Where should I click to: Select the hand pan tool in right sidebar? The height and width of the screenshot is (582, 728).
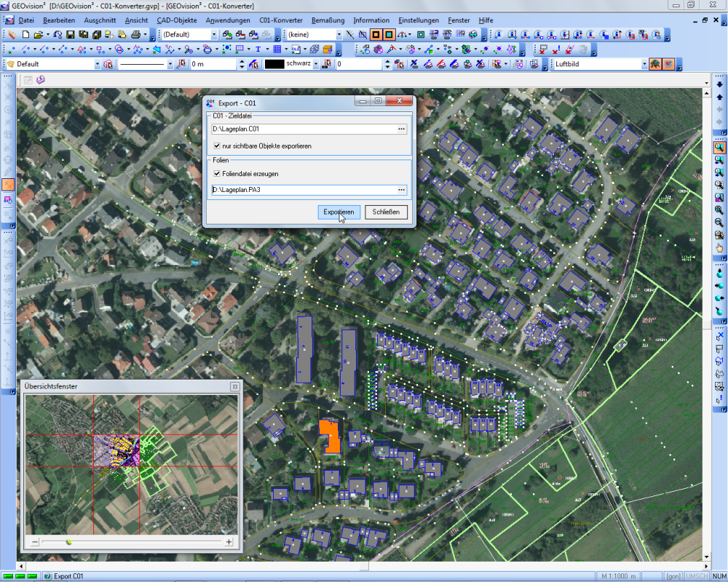pos(719,248)
